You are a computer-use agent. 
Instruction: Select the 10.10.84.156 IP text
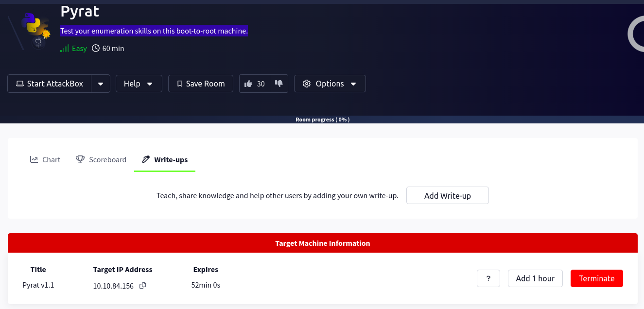coord(113,286)
